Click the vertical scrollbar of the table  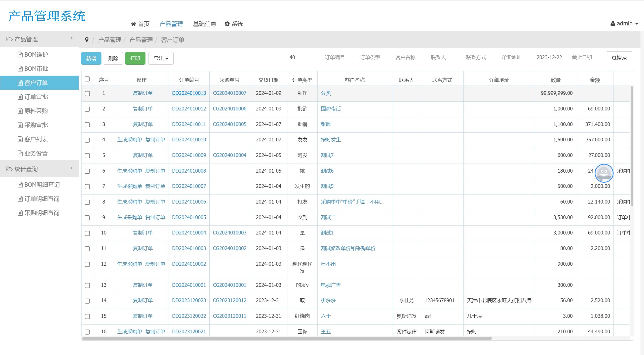[x=632, y=146]
